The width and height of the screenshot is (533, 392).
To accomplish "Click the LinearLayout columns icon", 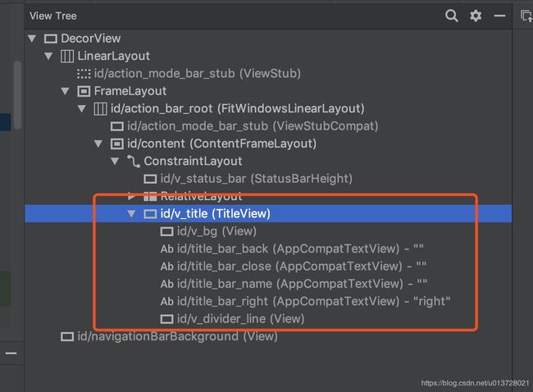I will coord(67,56).
